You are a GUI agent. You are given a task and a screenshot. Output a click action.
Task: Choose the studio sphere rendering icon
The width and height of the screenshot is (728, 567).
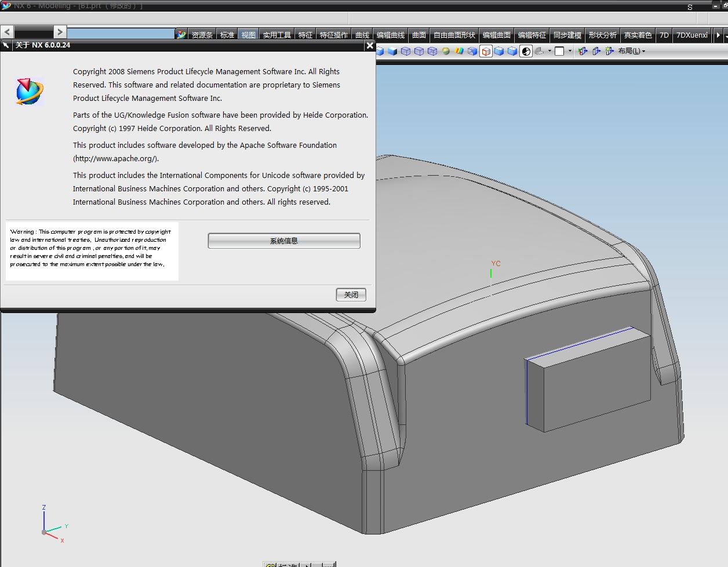click(446, 51)
